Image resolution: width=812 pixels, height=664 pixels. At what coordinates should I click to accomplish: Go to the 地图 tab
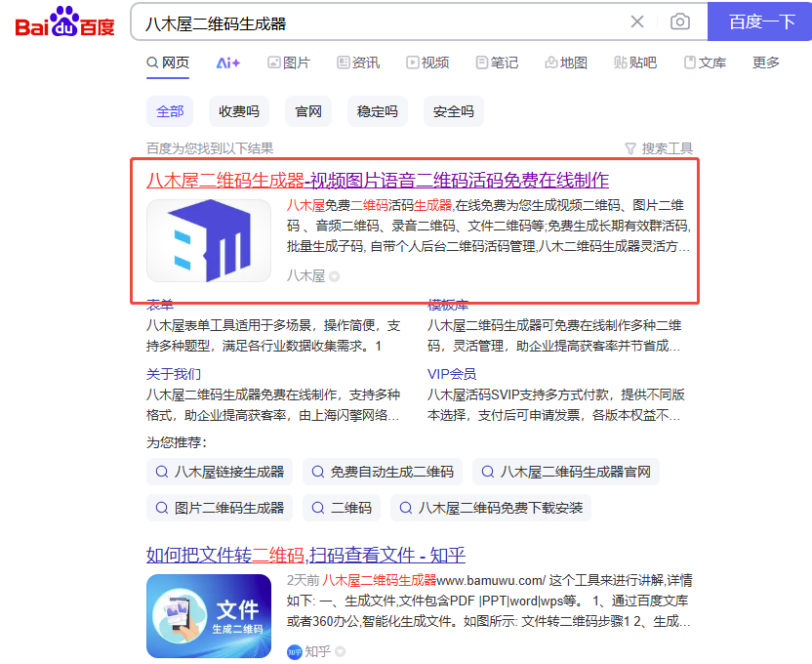coord(566,62)
